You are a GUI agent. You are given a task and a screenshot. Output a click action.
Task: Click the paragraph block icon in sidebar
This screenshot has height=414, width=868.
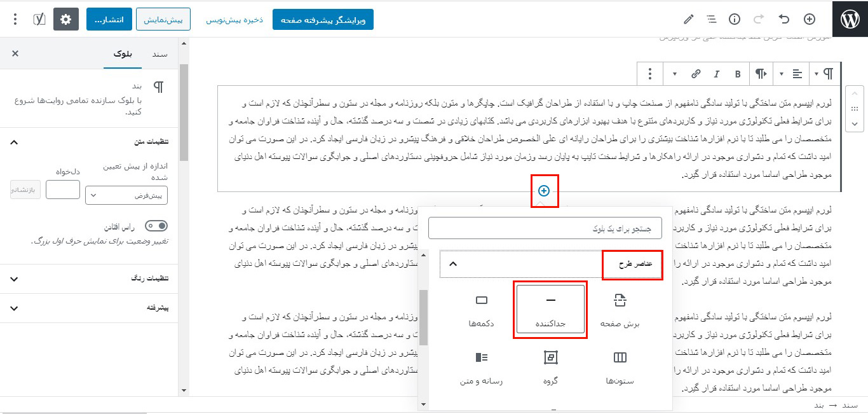pyautogui.click(x=159, y=87)
